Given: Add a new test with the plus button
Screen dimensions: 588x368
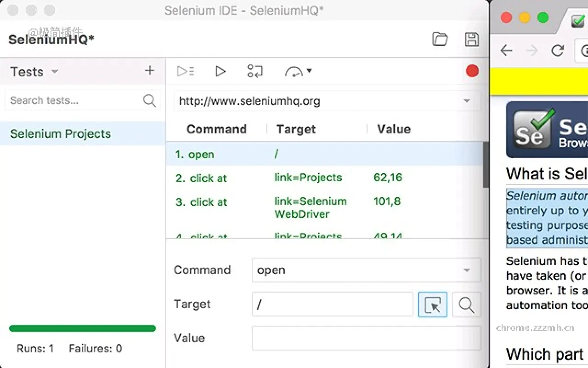Looking at the screenshot, I should (149, 70).
